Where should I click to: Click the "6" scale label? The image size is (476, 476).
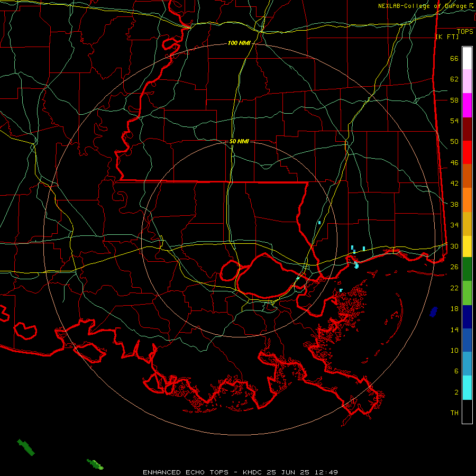(x=456, y=371)
